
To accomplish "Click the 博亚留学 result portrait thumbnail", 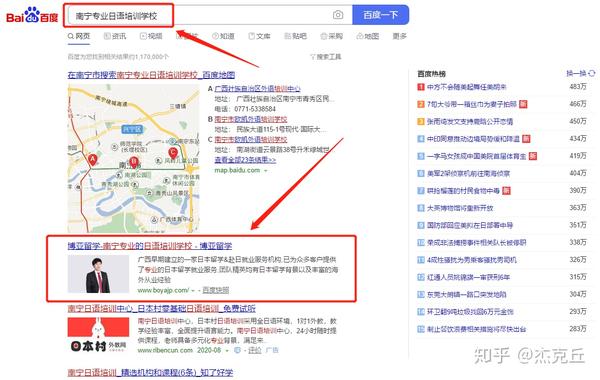I will click(x=98, y=274).
